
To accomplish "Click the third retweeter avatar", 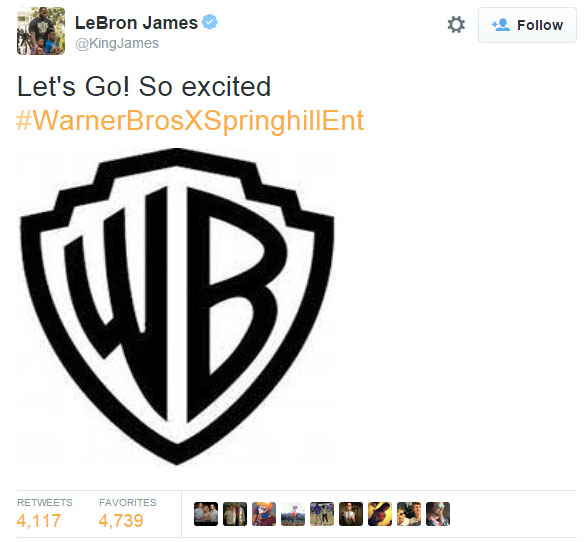I will [x=264, y=514].
